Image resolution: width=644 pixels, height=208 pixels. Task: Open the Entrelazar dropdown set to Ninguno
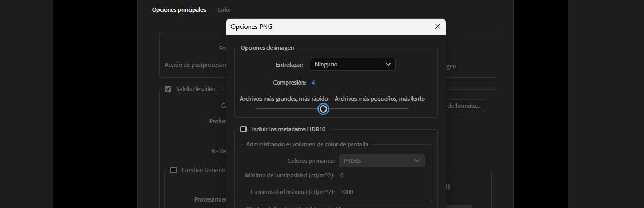point(352,64)
